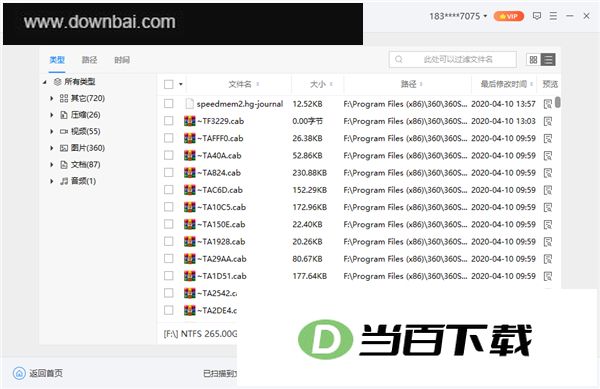
Task: Switch to list detail view
Action: coord(548,60)
